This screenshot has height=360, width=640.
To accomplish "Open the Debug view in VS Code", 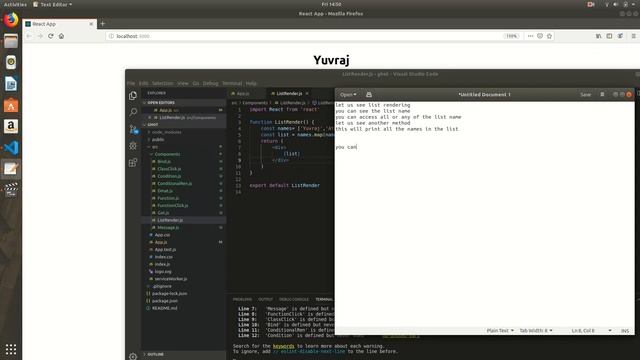I will [133, 146].
